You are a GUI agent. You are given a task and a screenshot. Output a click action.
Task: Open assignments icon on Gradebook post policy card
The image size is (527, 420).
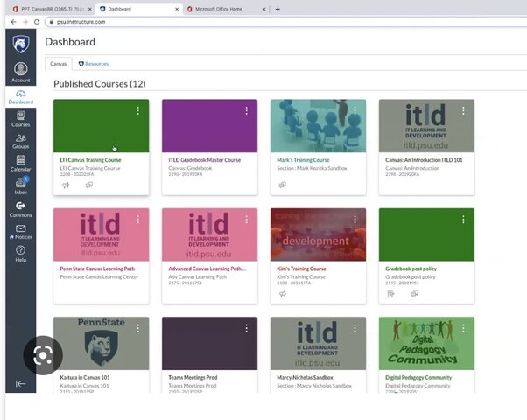click(390, 294)
